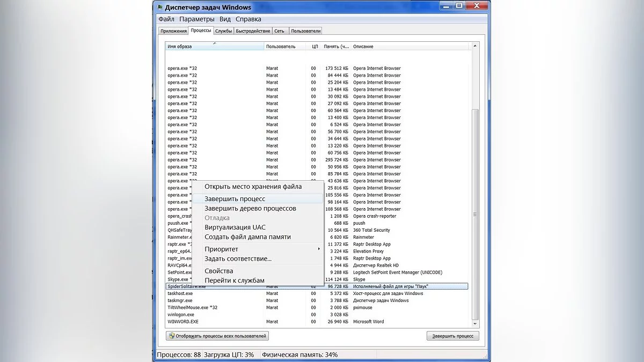Image resolution: width=644 pixels, height=362 pixels.
Task: Click shield icon on show all users button
Action: coord(172,336)
